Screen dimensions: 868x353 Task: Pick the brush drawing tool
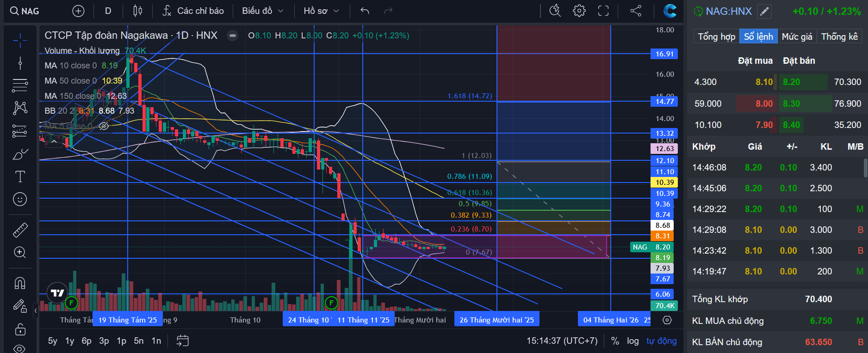(20, 154)
